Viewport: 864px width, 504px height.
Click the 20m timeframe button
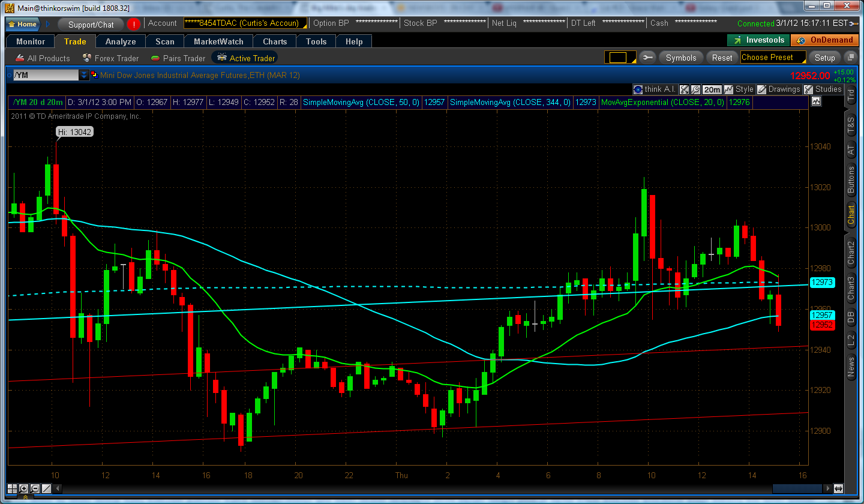point(712,89)
